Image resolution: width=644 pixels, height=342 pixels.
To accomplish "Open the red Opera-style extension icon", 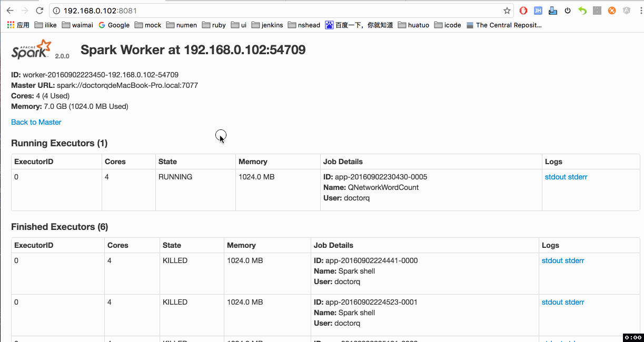I will click(x=523, y=11).
